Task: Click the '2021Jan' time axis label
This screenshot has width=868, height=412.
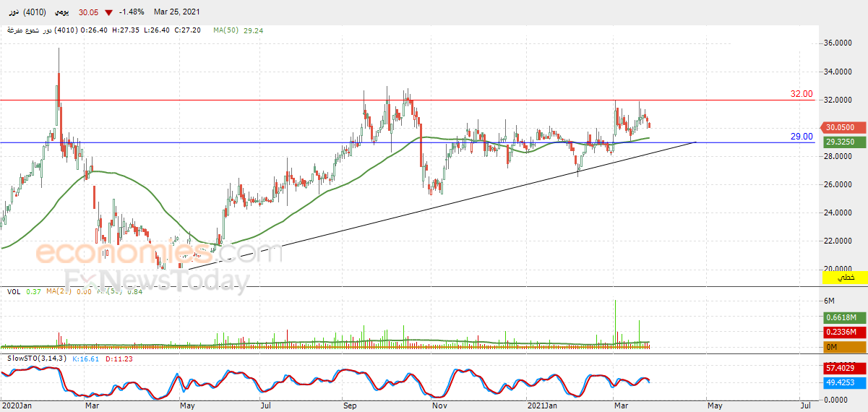Action: click(542, 406)
